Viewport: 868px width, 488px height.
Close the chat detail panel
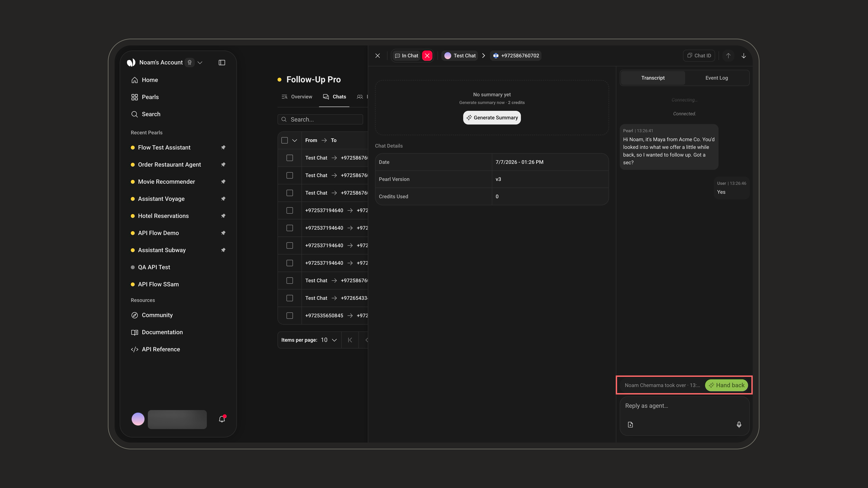click(x=378, y=56)
